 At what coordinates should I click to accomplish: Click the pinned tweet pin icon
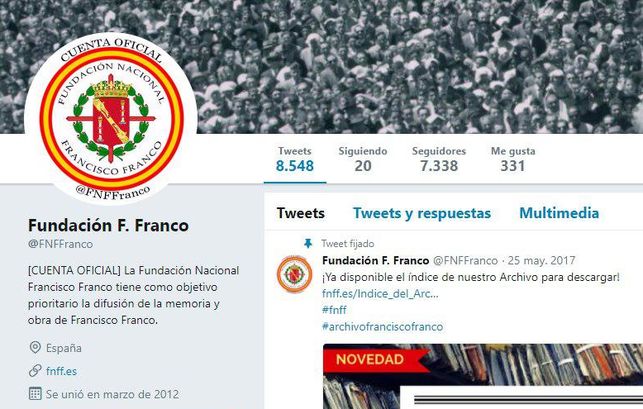(x=308, y=244)
